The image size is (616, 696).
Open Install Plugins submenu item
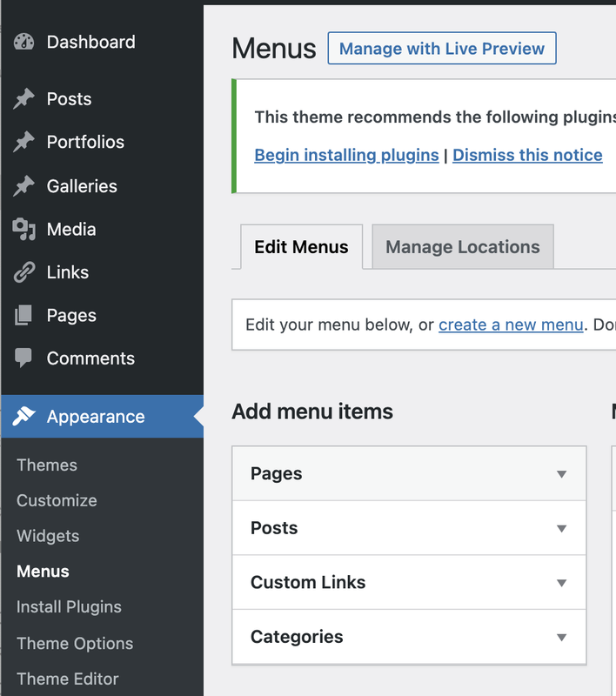(70, 606)
